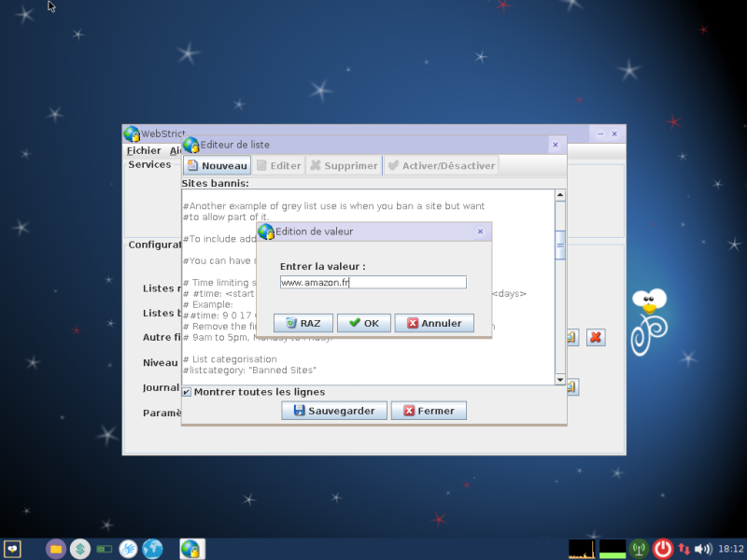The image size is (747, 560).
Task: Save the list with Sauvegarder
Action: (x=334, y=411)
